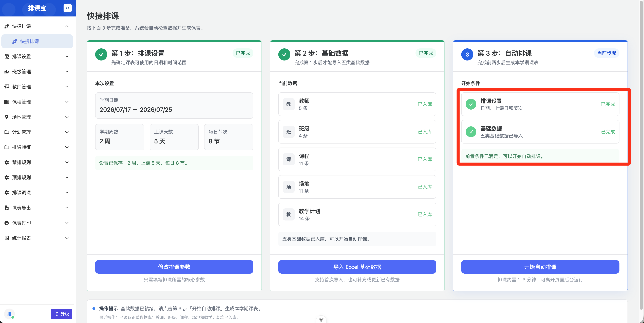Collapse the sidebar with double-arrow icon

(67, 8)
